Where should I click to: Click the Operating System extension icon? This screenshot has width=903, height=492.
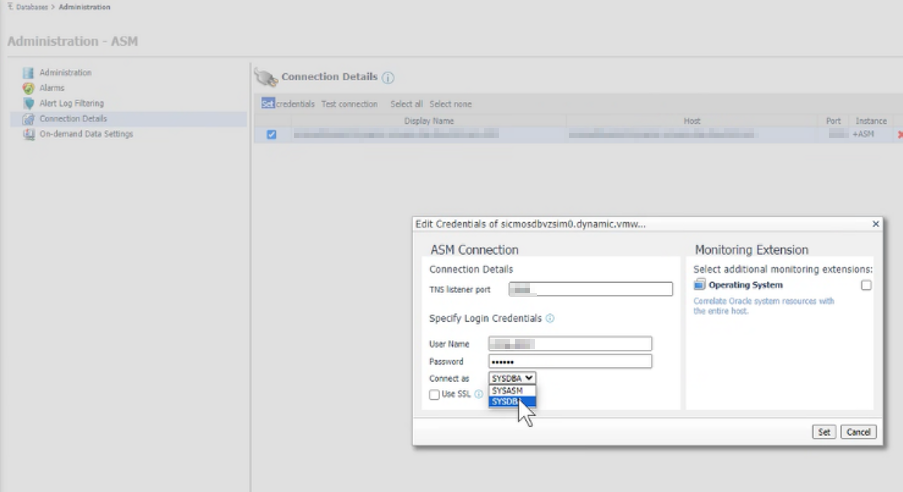pos(699,285)
